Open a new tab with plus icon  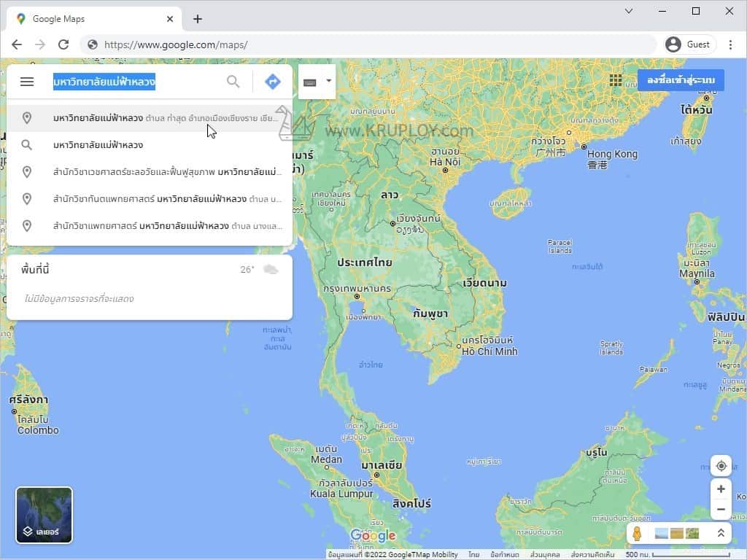(198, 19)
